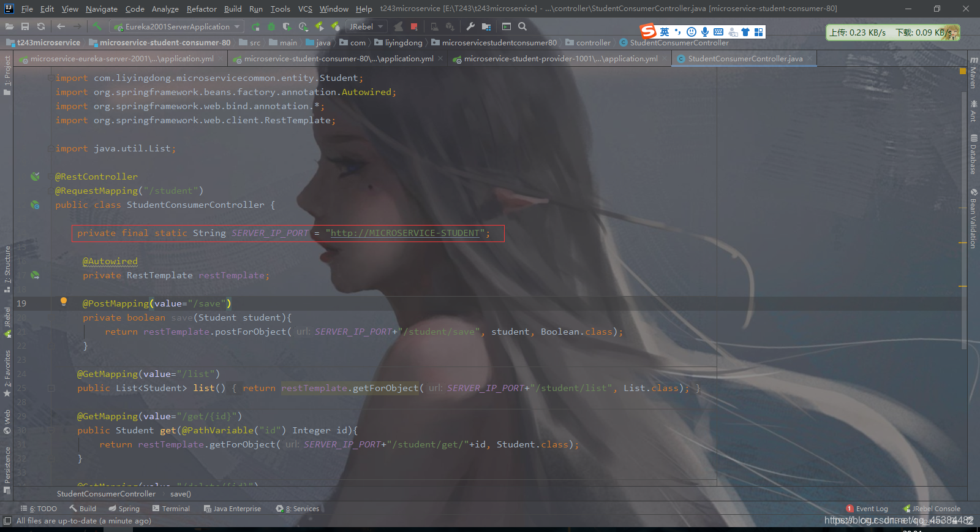Switch to microservice-student-consumer-80 application.yml tab

339,59
